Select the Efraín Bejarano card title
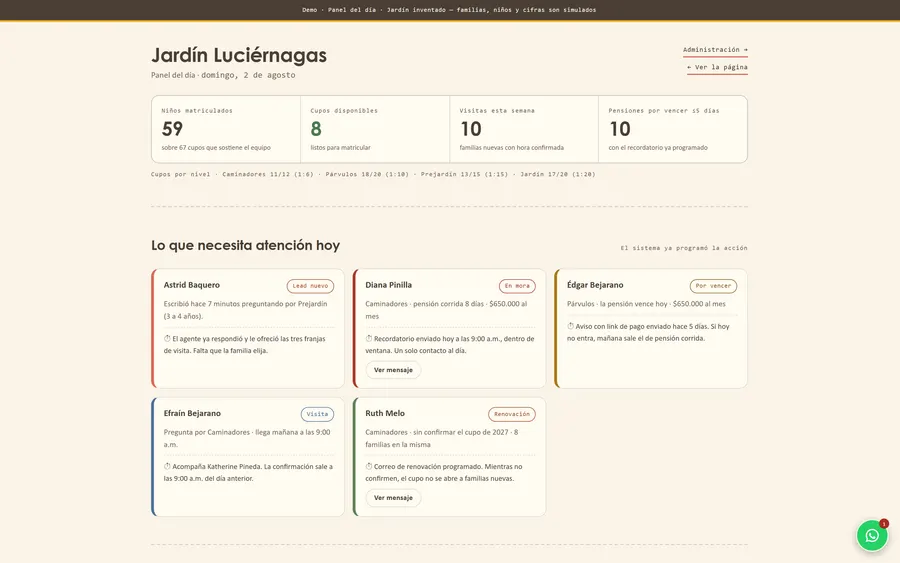This screenshot has width=900, height=563. (x=192, y=413)
